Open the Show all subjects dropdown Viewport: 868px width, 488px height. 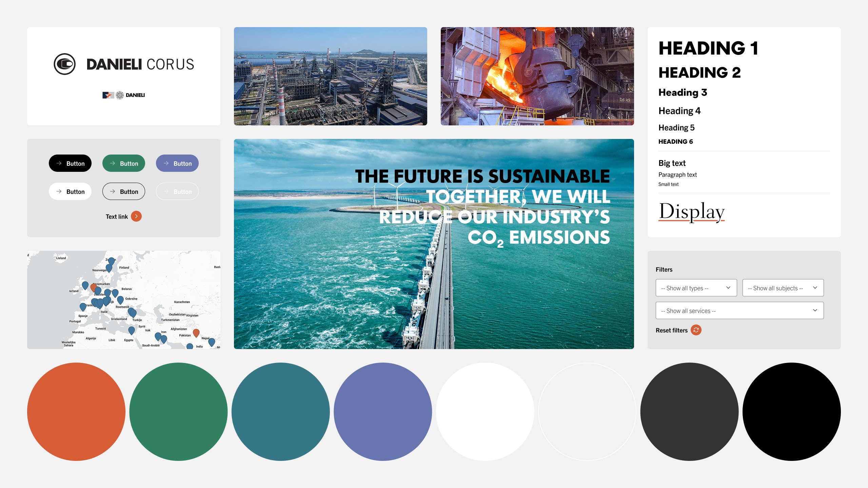coord(783,288)
